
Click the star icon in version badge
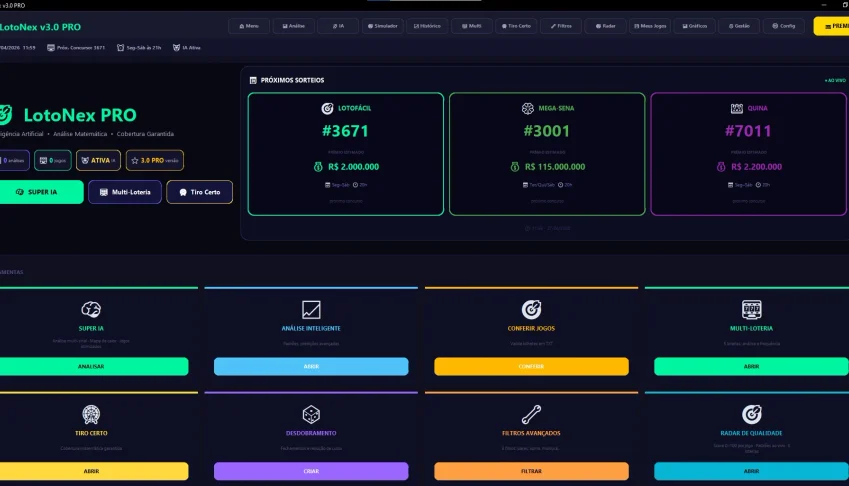point(135,160)
